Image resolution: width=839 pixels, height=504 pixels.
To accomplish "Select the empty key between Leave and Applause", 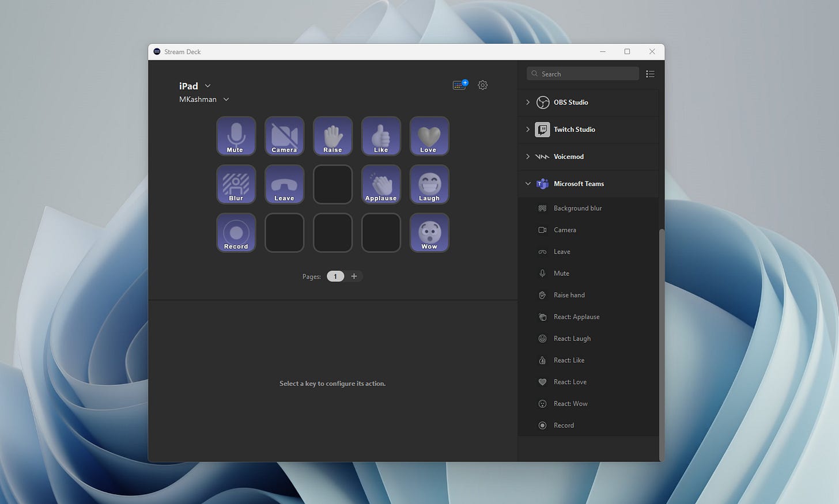I will click(332, 184).
